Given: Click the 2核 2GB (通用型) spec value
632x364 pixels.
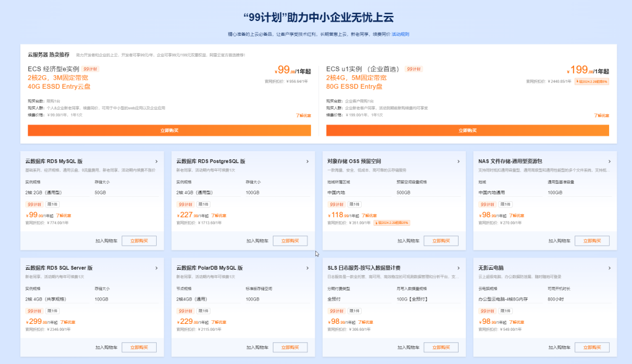Looking at the screenshot, I should 44,192.
